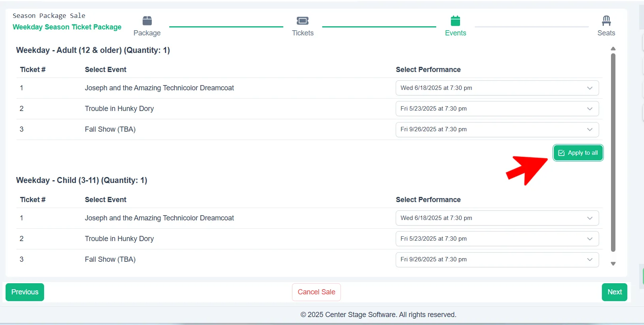Jump to the Seats step label
The height and width of the screenshot is (325, 644).
pyautogui.click(x=606, y=33)
